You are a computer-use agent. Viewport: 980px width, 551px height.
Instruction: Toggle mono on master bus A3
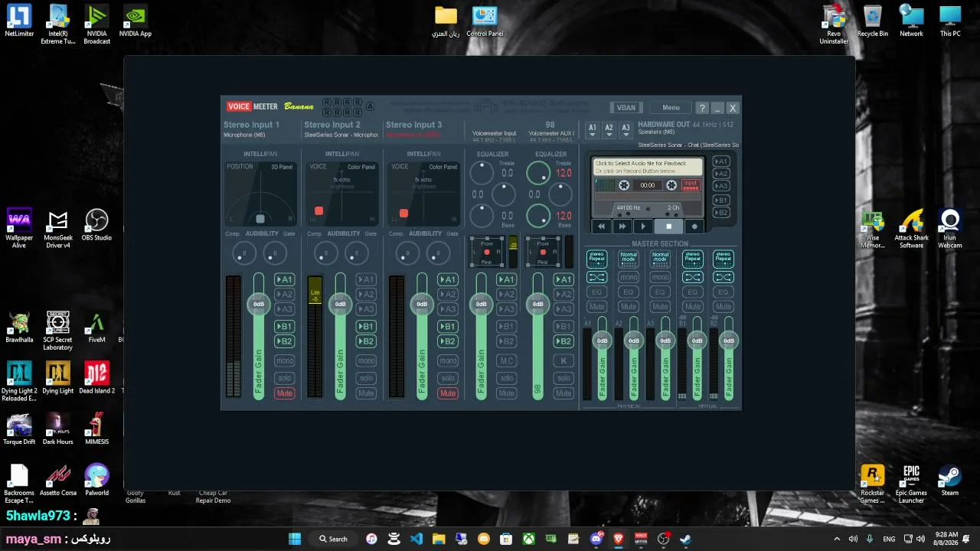click(660, 277)
